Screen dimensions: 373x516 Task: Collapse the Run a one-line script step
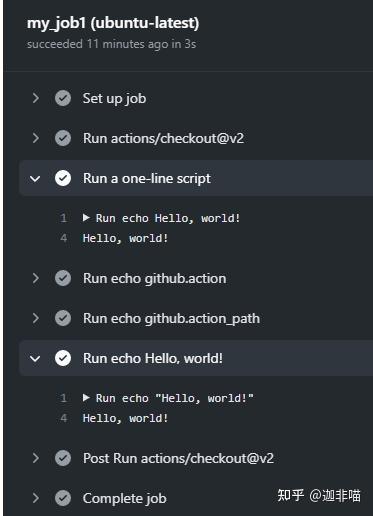click(35, 179)
